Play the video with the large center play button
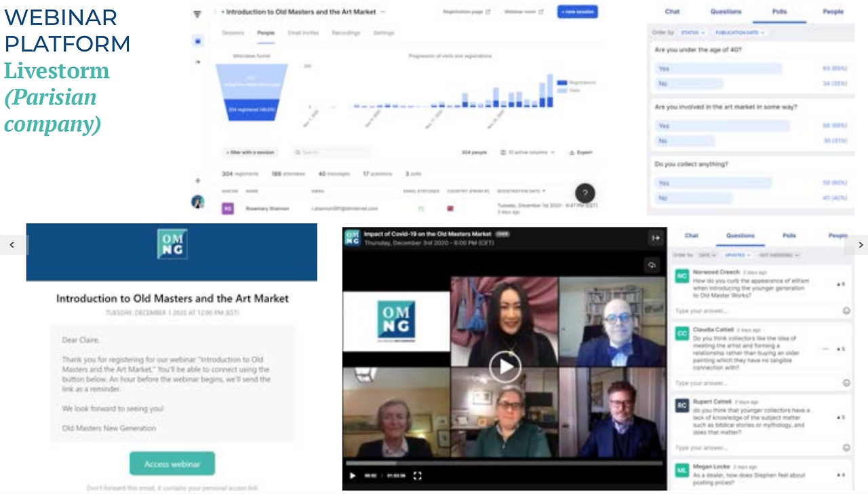Image resolution: width=868 pixels, height=494 pixels. 505,367
